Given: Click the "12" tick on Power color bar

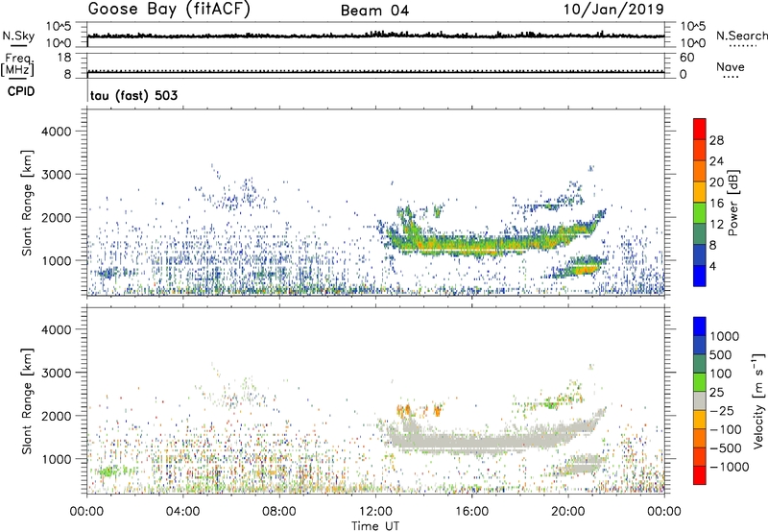Looking at the screenshot, I should pyautogui.click(x=716, y=224).
